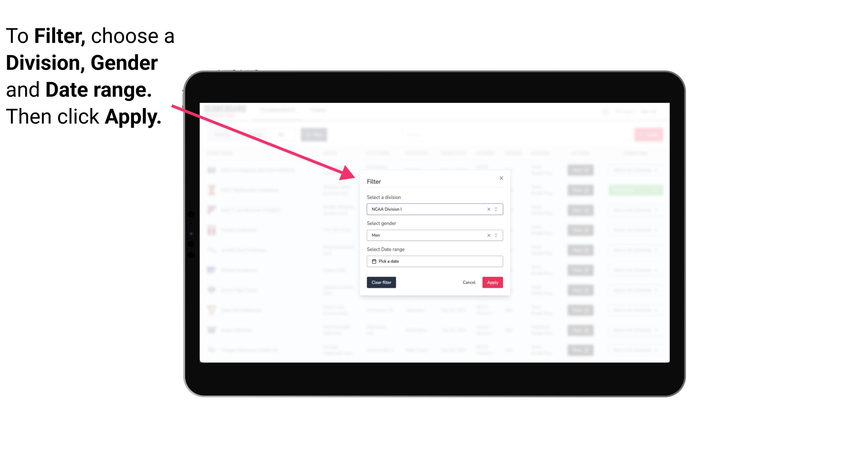Click the Filter dialog title bar
The height and width of the screenshot is (467, 868).
(434, 181)
